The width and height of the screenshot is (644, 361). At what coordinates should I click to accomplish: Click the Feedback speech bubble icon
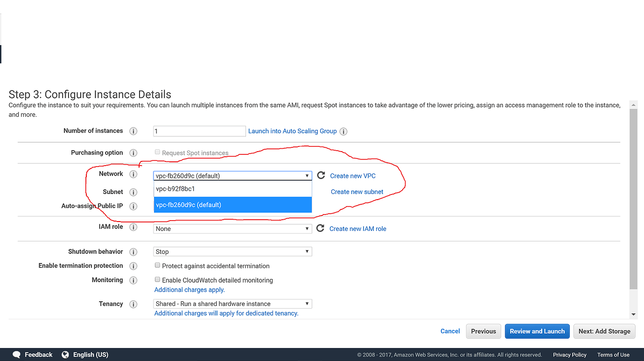pyautogui.click(x=17, y=354)
